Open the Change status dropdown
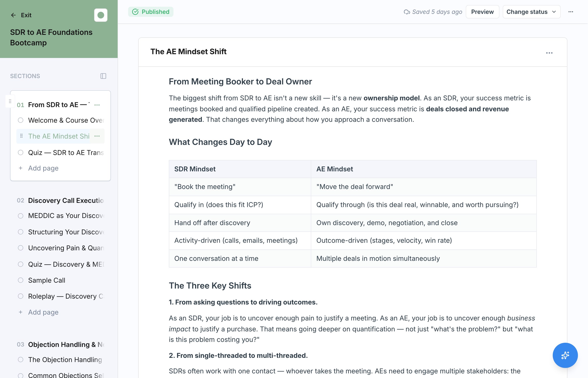Screen dimensions: 588x378 point(531,12)
